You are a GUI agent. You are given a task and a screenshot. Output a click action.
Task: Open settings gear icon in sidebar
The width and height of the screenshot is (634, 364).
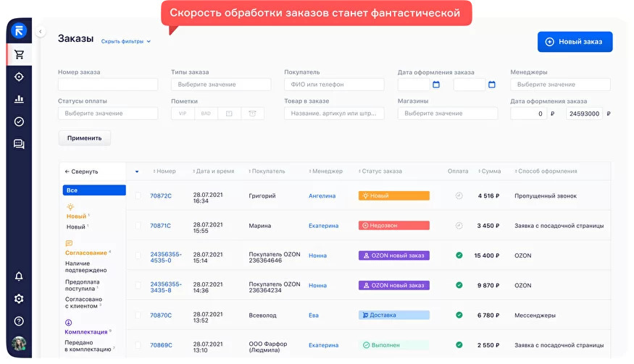[x=19, y=299]
